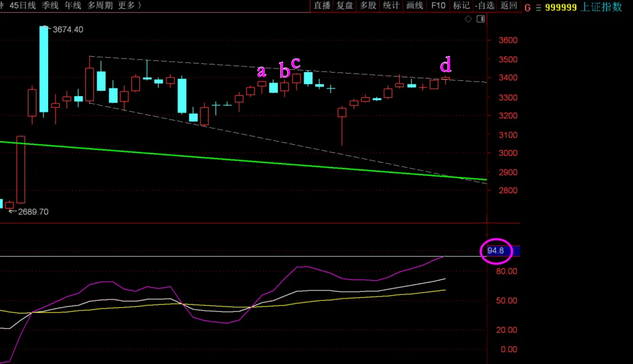Open the 统计 statistics button
Screen dimensions: 633x364
pos(391,6)
